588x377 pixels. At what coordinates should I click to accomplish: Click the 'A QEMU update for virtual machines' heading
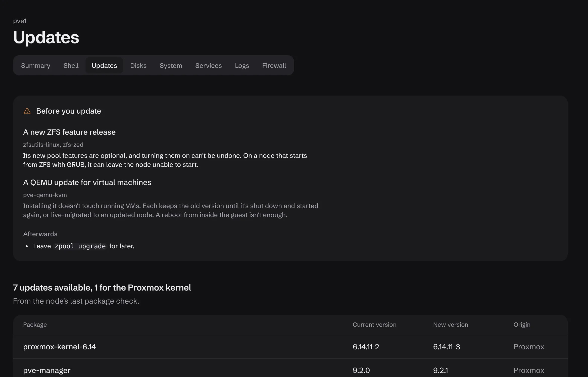click(x=87, y=182)
